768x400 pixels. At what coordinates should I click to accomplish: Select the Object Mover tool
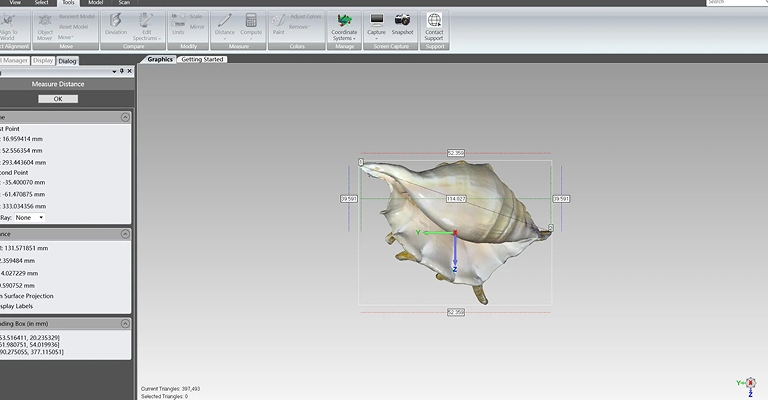pos(46,24)
